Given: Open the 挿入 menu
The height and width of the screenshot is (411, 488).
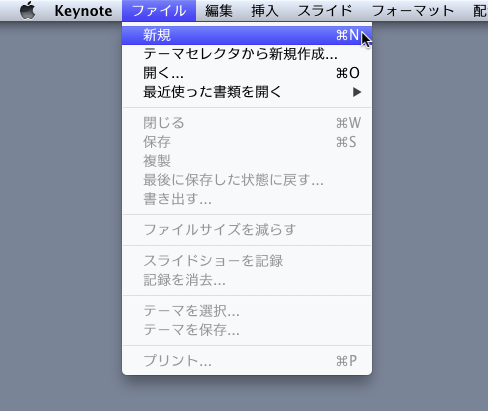Looking at the screenshot, I should coord(264,11).
